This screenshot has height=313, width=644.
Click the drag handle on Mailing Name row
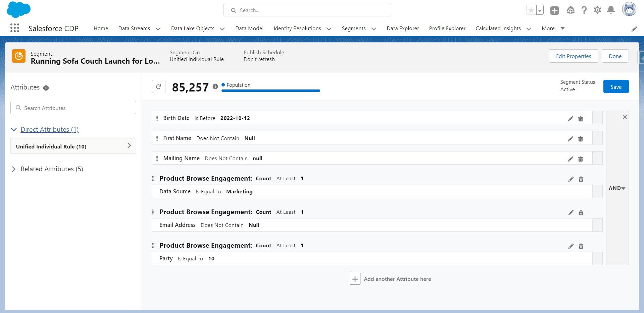[x=157, y=158]
